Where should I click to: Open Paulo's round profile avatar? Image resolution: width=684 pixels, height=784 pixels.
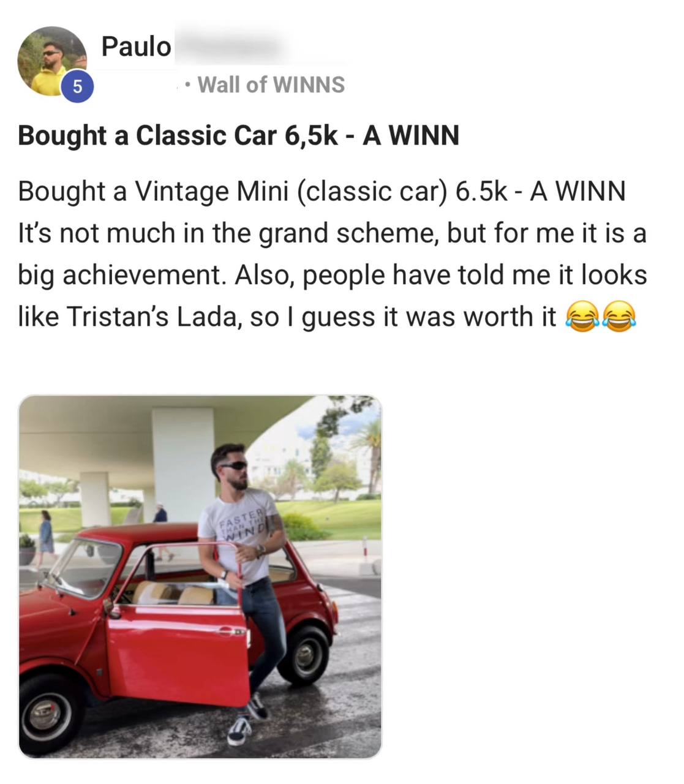[51, 61]
